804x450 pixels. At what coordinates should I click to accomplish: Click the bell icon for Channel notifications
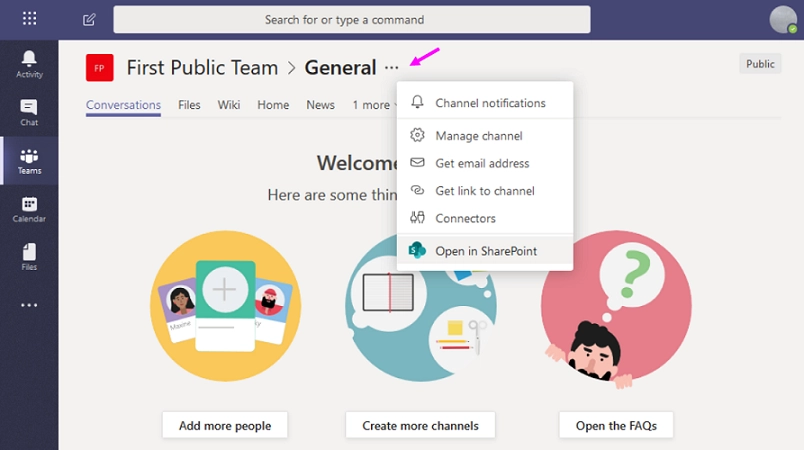coord(417,102)
